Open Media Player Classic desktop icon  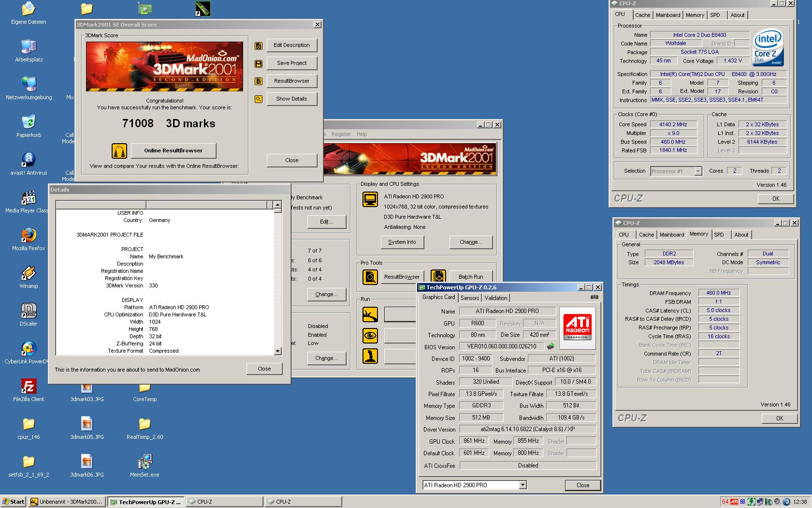(x=29, y=202)
